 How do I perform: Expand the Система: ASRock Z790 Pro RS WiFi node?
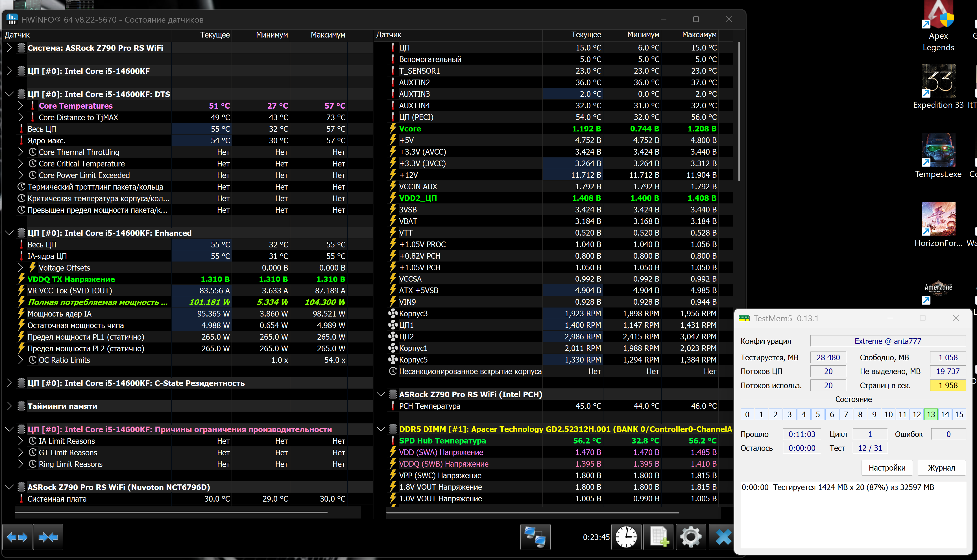coord(9,48)
